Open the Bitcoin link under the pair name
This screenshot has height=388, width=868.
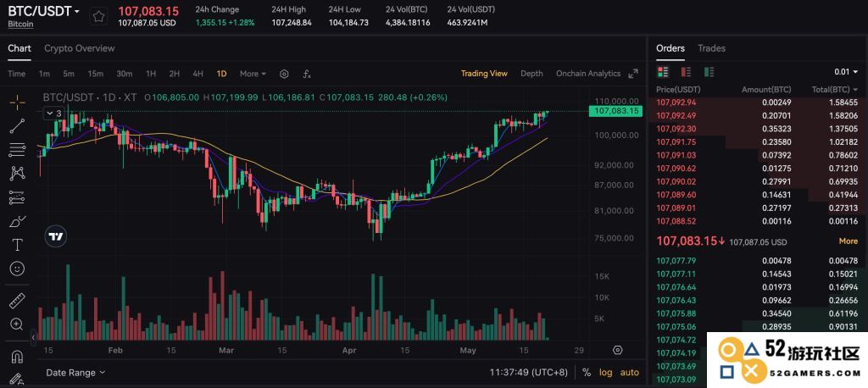[20, 25]
